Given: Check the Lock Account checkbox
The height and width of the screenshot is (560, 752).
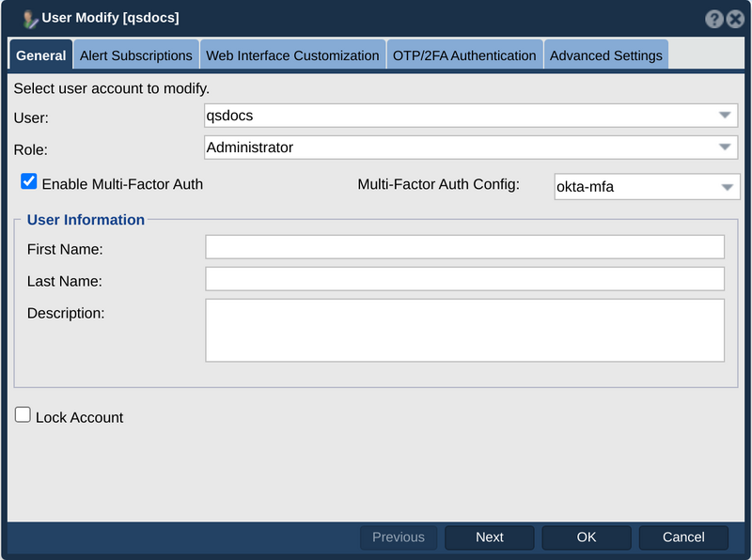Looking at the screenshot, I should (23, 414).
